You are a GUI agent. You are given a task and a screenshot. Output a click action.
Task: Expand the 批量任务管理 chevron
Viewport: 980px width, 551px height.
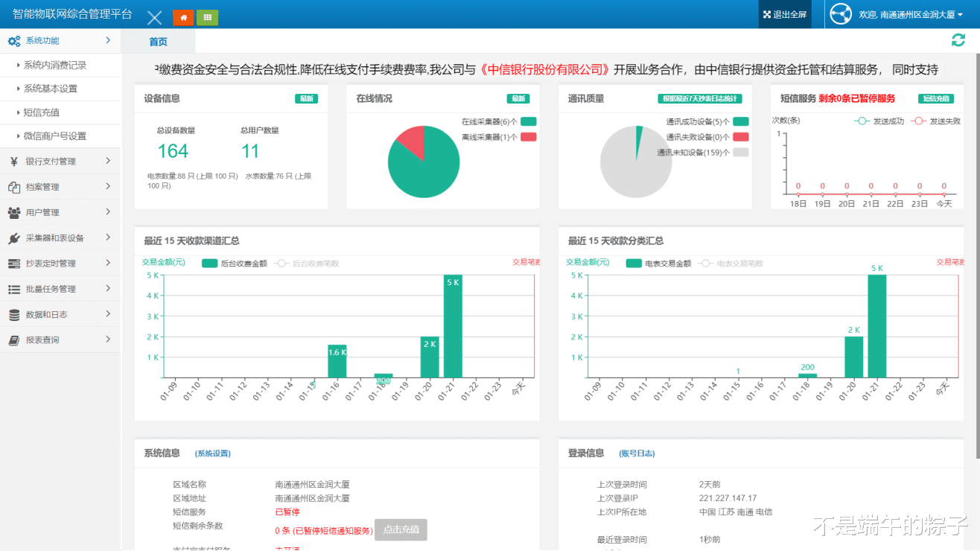click(x=108, y=288)
